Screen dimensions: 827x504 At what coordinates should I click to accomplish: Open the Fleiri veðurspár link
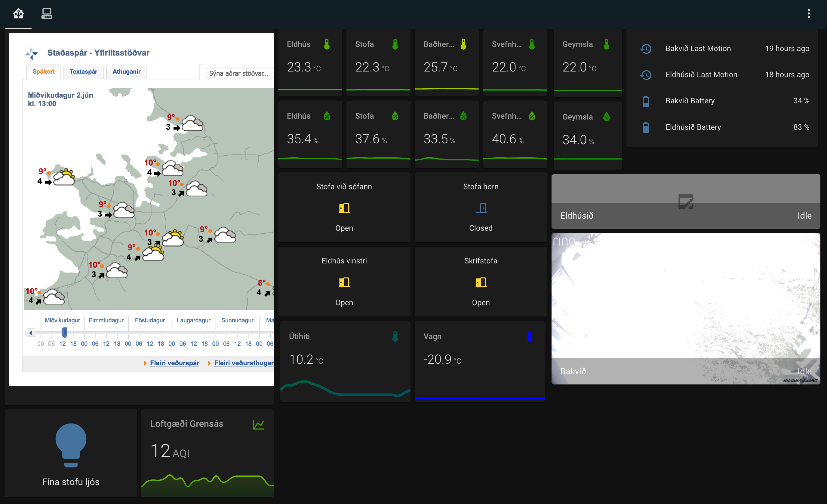[x=174, y=363]
